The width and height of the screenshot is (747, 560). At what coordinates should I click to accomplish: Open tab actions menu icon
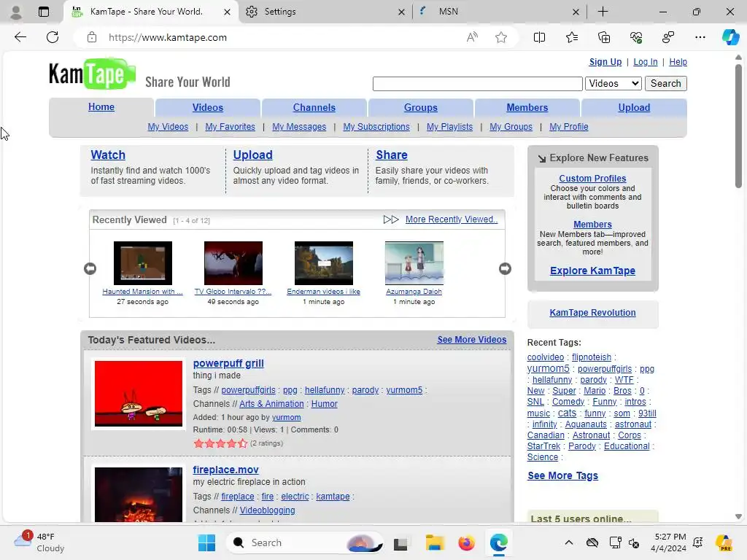(43, 12)
